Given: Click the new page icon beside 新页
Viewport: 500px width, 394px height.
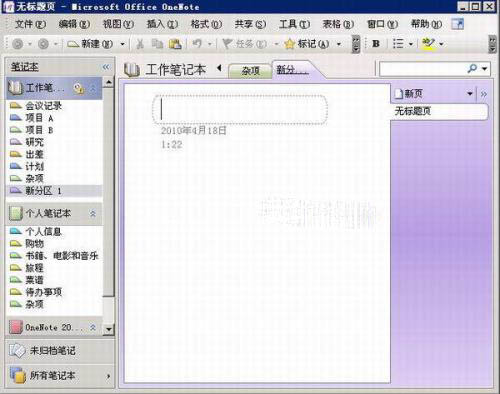Looking at the screenshot, I should [x=399, y=94].
